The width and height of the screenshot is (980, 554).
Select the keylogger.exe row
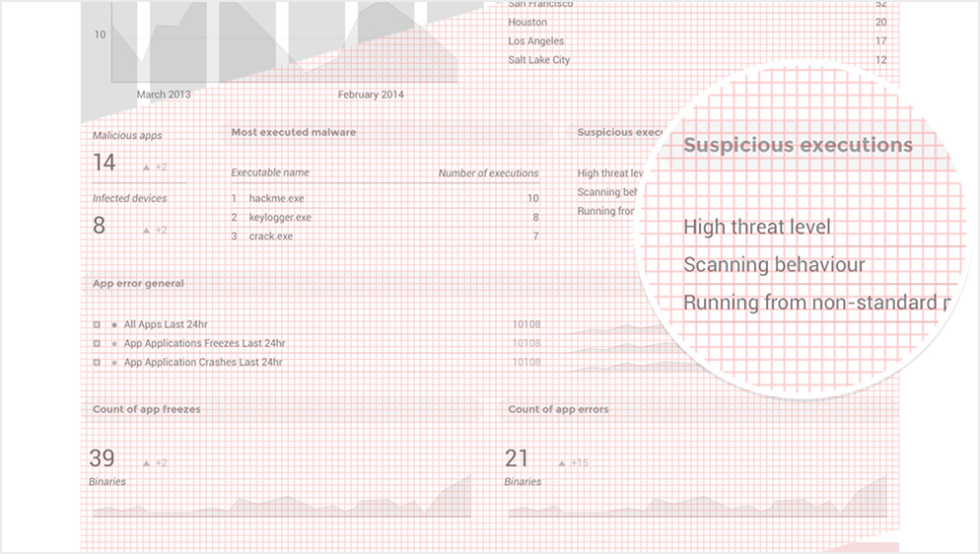tap(385, 217)
